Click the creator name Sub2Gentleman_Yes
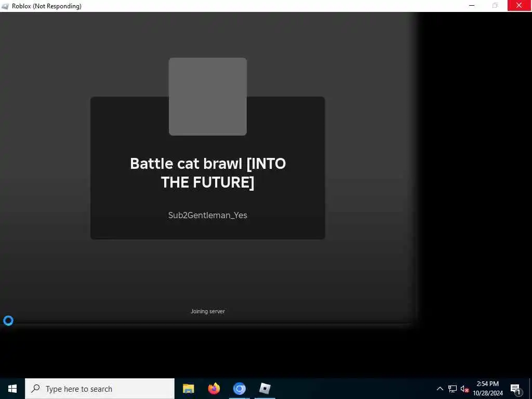Screen dimensions: 532x399 [x=208, y=215]
